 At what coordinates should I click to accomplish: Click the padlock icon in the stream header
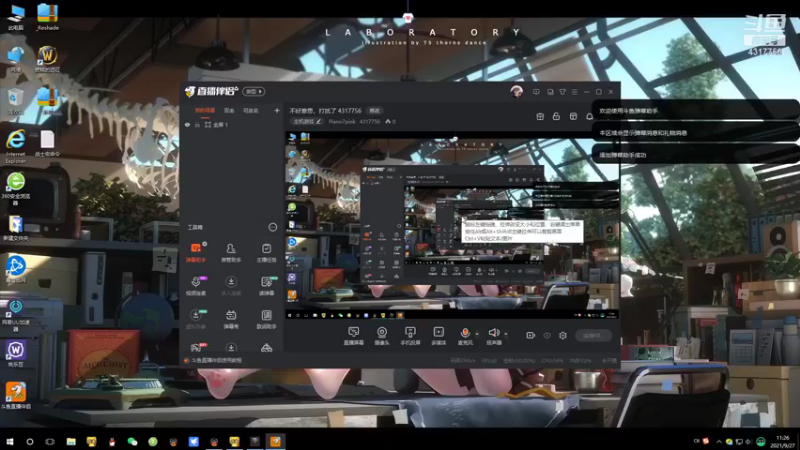[x=556, y=116]
